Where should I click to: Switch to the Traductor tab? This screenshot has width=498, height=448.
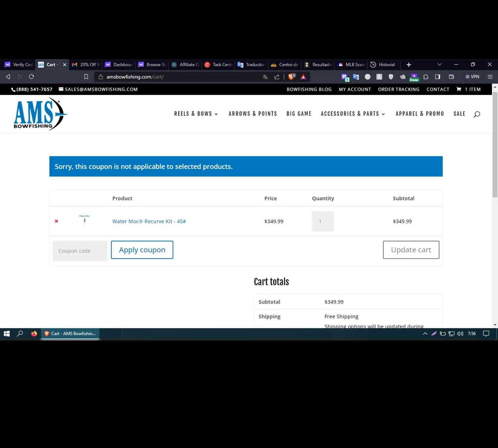(x=252, y=65)
